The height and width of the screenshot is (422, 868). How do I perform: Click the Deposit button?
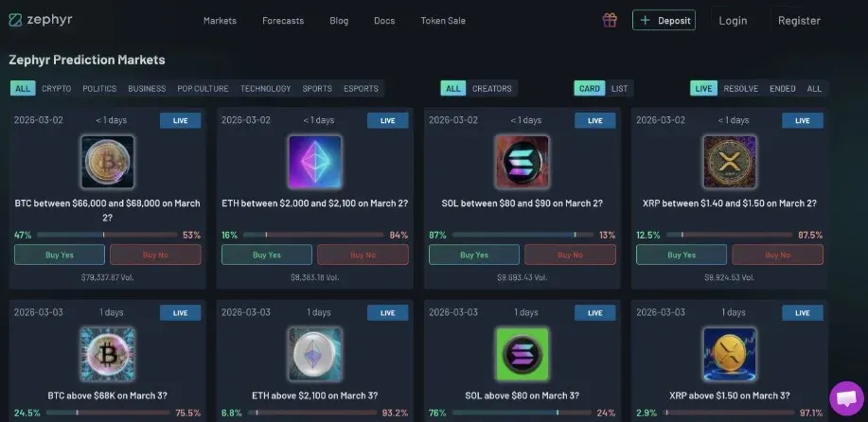click(x=664, y=21)
